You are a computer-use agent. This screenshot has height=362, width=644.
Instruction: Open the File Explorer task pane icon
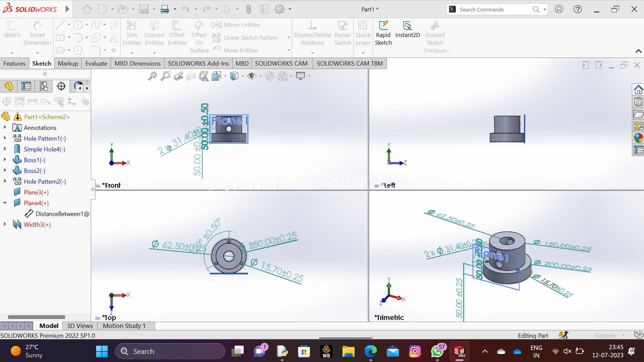click(x=638, y=114)
